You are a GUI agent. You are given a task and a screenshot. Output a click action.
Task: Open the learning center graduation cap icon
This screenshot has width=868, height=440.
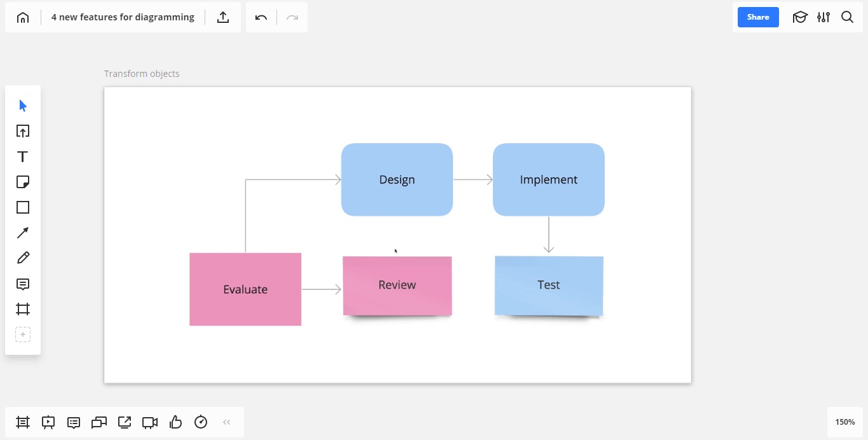[800, 17]
